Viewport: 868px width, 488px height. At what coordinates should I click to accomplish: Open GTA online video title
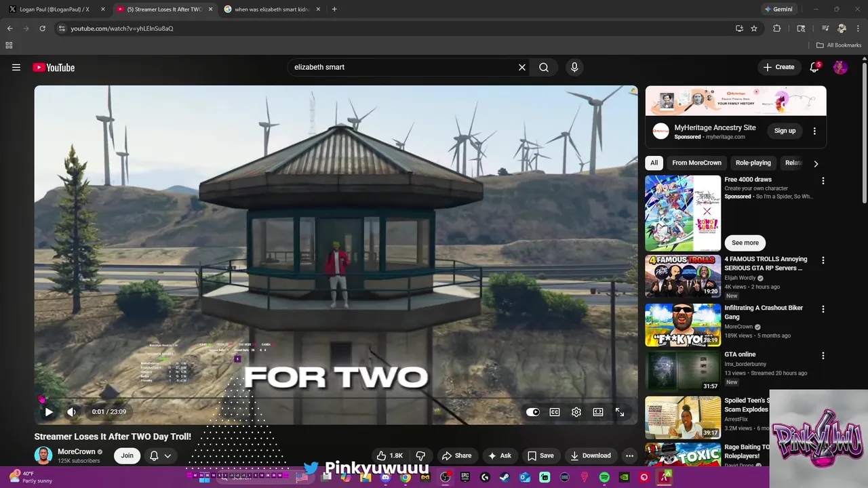click(x=740, y=354)
